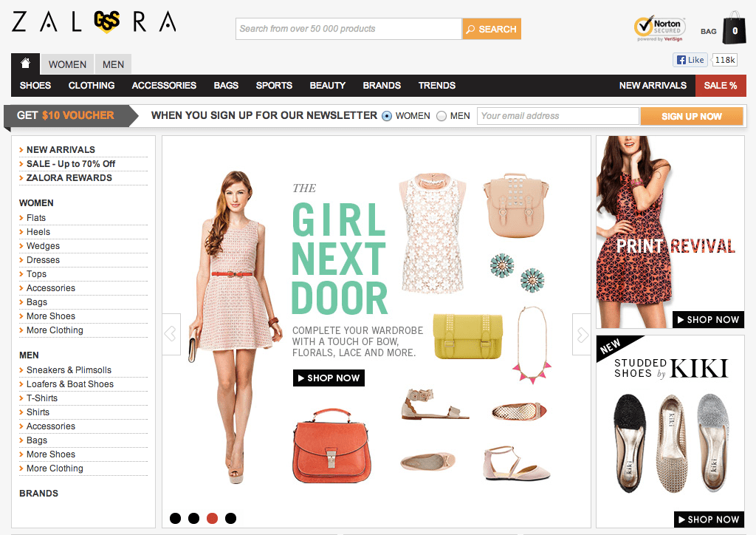Viewport: 756px width, 535px height.
Task: Select the red active carousel dot
Action: point(212,518)
